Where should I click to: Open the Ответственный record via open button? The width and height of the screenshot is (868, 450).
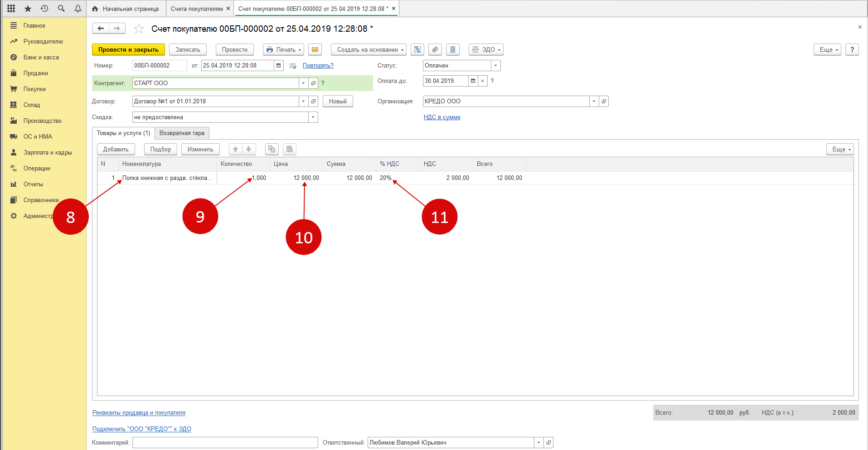point(548,443)
